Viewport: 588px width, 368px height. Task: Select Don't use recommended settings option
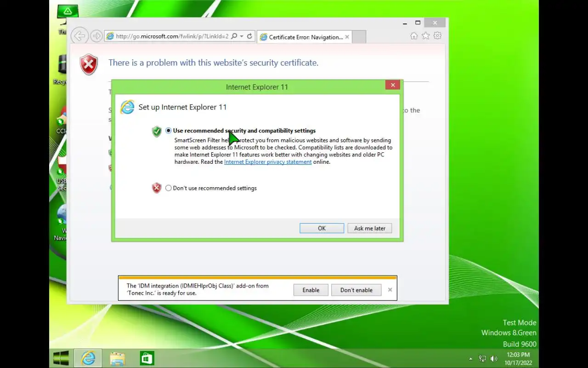click(169, 188)
